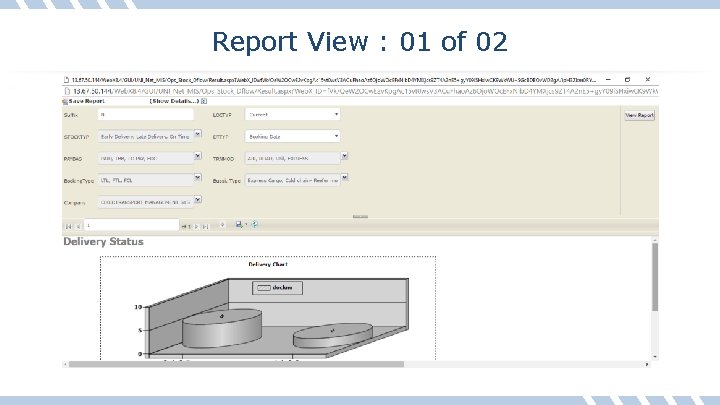The height and width of the screenshot is (405, 720).
Task: Click the TRNMOD value text box
Action: [292, 158]
